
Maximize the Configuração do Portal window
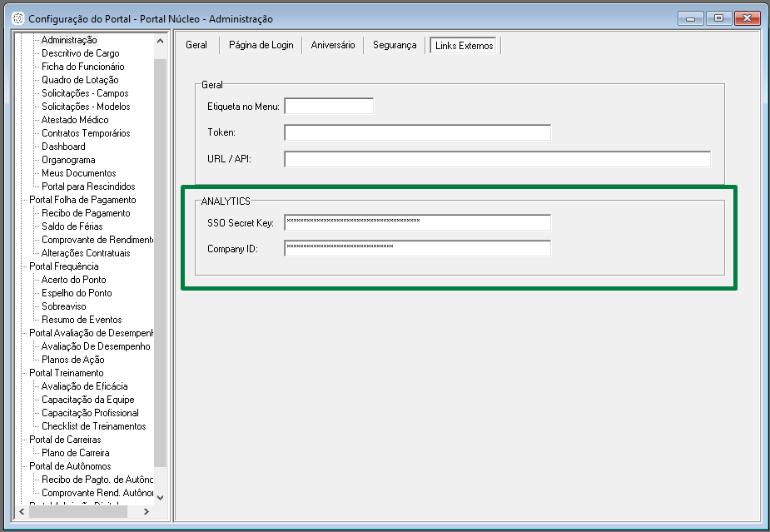pyautogui.click(x=718, y=17)
